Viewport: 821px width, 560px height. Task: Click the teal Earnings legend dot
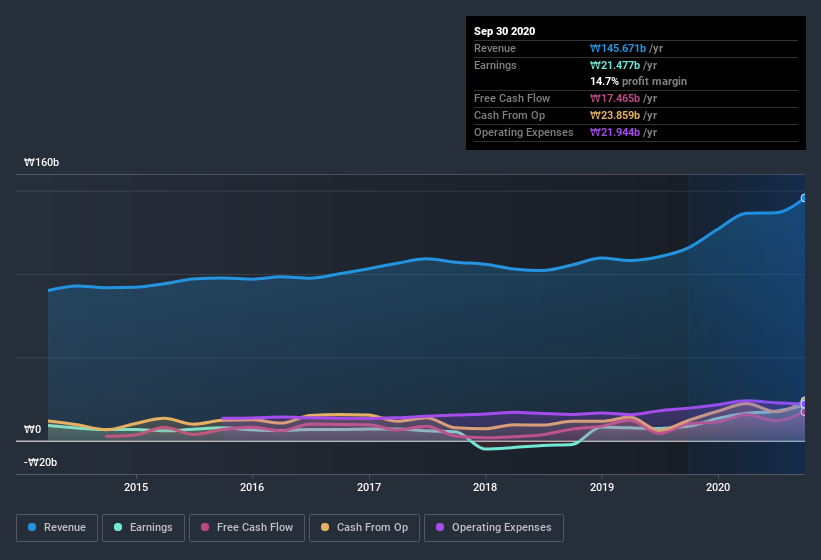coord(119,527)
